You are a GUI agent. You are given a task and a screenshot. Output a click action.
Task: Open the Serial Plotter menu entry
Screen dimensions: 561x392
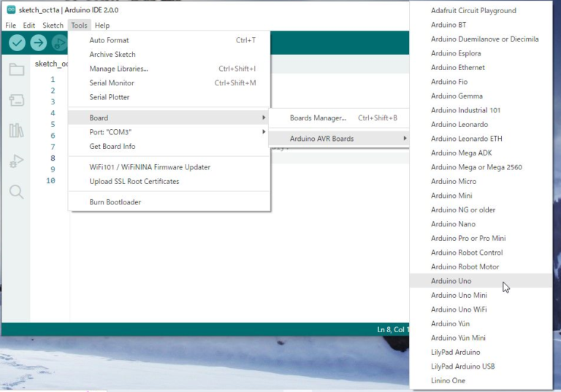tap(169, 97)
